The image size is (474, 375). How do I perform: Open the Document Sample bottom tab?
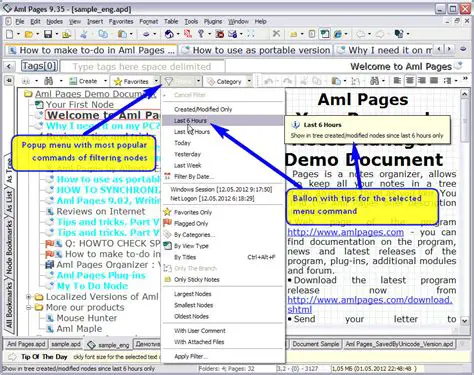tap(316, 344)
